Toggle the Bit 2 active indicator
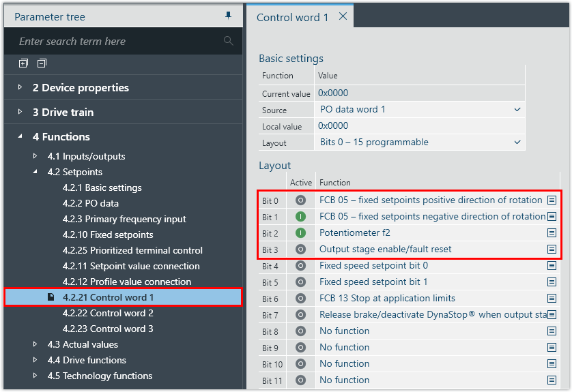The height and width of the screenshot is (392, 572). [x=300, y=233]
